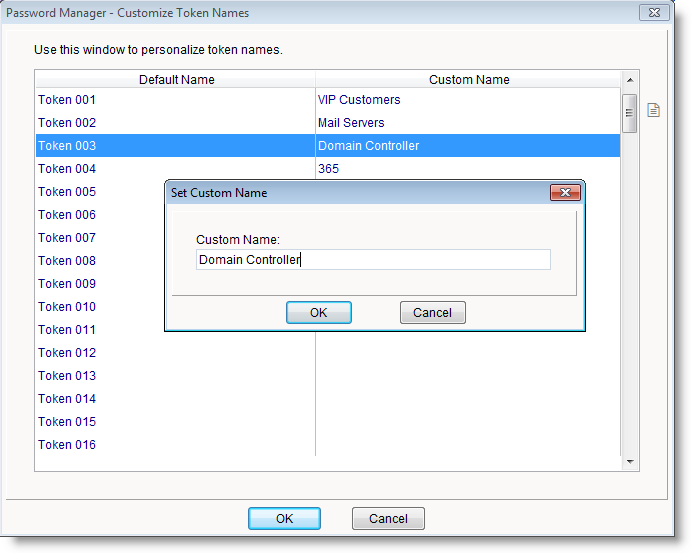This screenshot has height=553, width=691.
Task: Close the Customize Token Names window
Action: (654, 13)
